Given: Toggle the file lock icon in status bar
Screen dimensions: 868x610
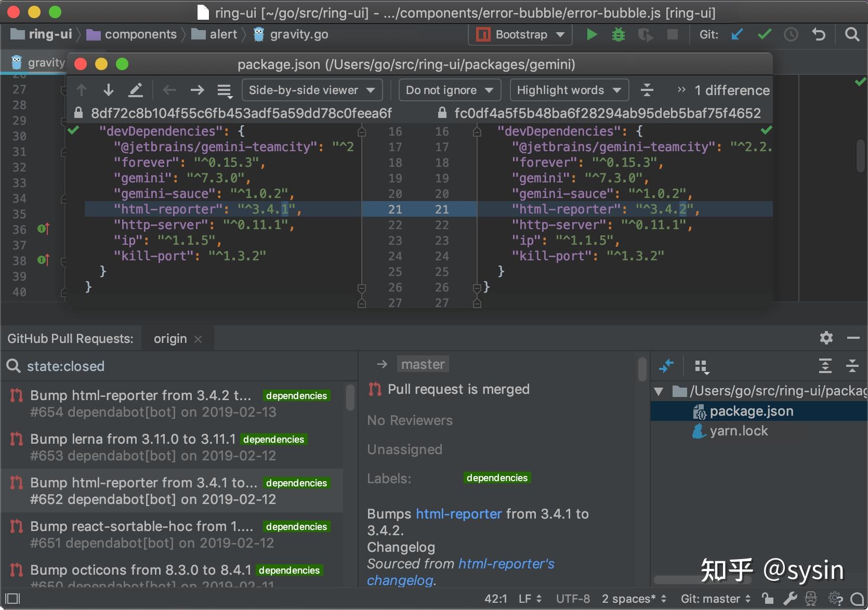Looking at the screenshot, I should (x=768, y=598).
